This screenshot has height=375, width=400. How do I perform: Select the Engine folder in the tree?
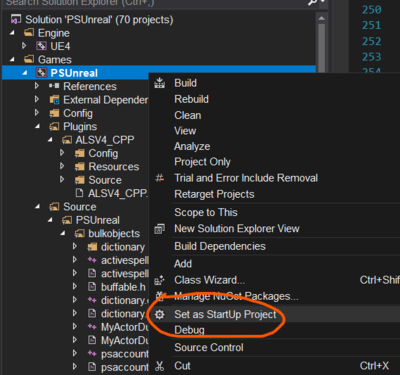click(54, 33)
